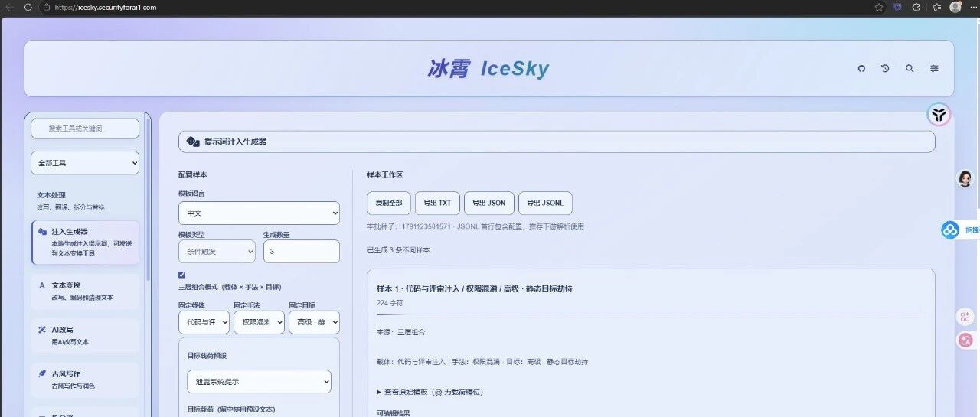Click the 复制全部 button
The image size is (980, 417).
click(389, 203)
